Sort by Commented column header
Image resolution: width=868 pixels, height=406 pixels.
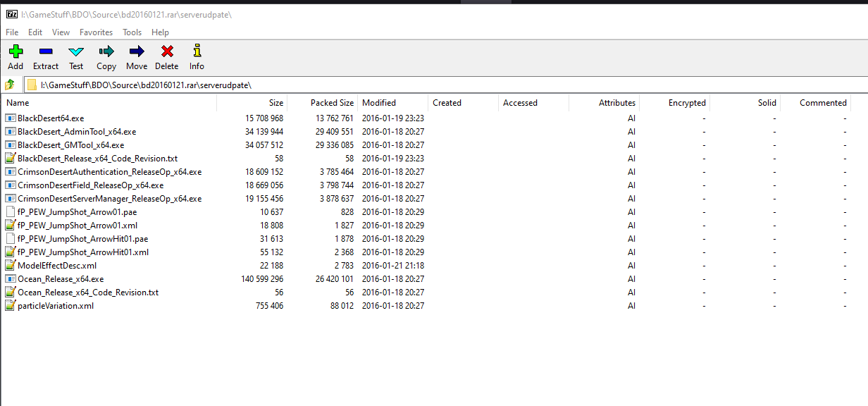coord(816,103)
